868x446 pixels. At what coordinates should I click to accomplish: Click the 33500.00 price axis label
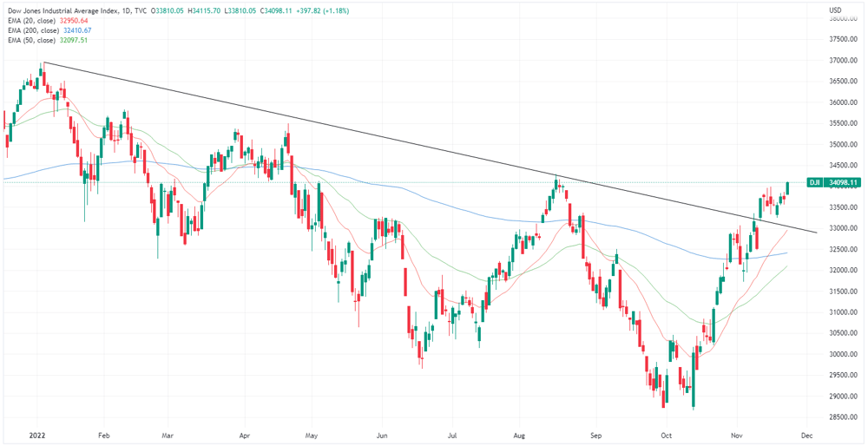point(845,207)
